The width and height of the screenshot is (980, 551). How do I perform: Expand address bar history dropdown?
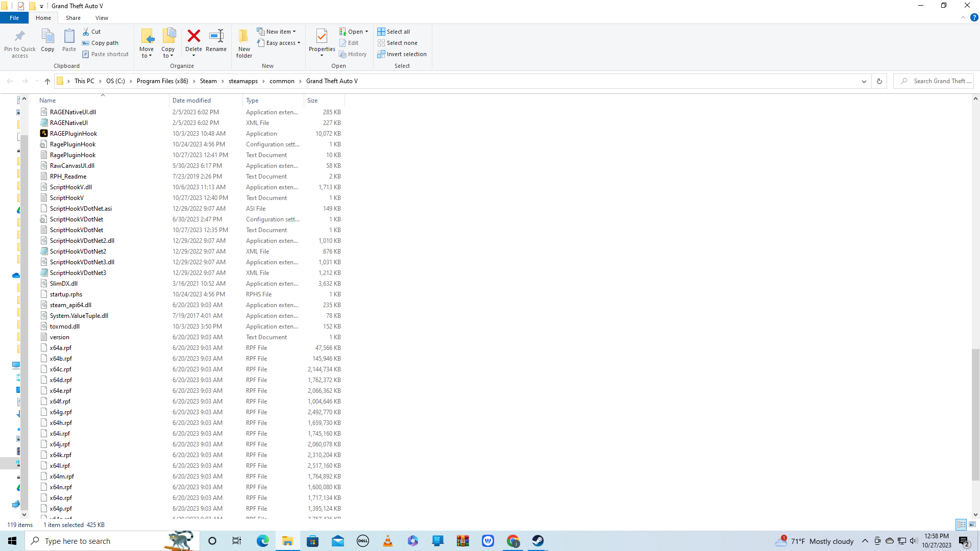pos(864,81)
